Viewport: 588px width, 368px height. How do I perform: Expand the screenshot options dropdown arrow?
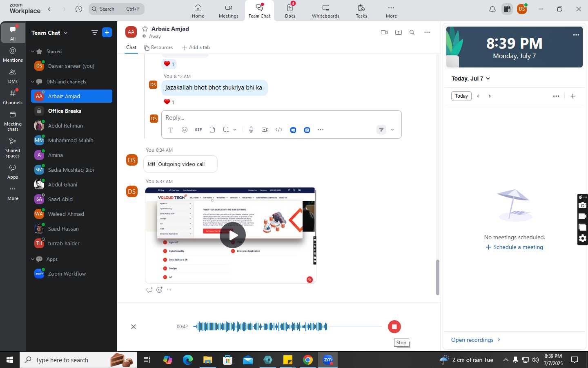(235, 130)
